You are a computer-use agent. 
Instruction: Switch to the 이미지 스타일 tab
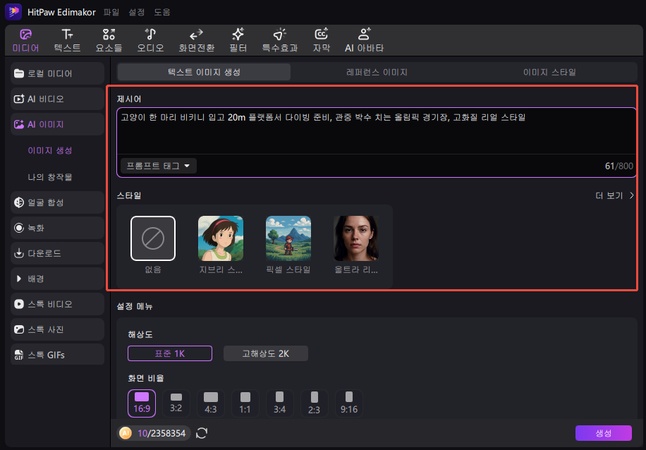click(550, 72)
